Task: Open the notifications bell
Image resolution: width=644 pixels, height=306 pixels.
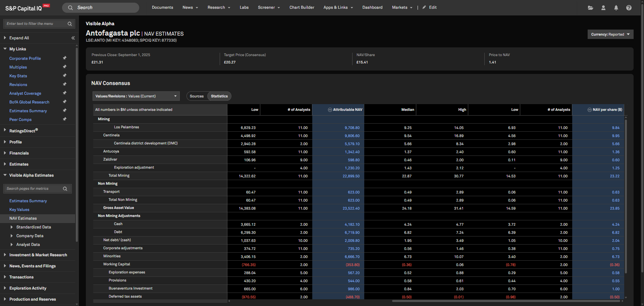Action: (616, 8)
